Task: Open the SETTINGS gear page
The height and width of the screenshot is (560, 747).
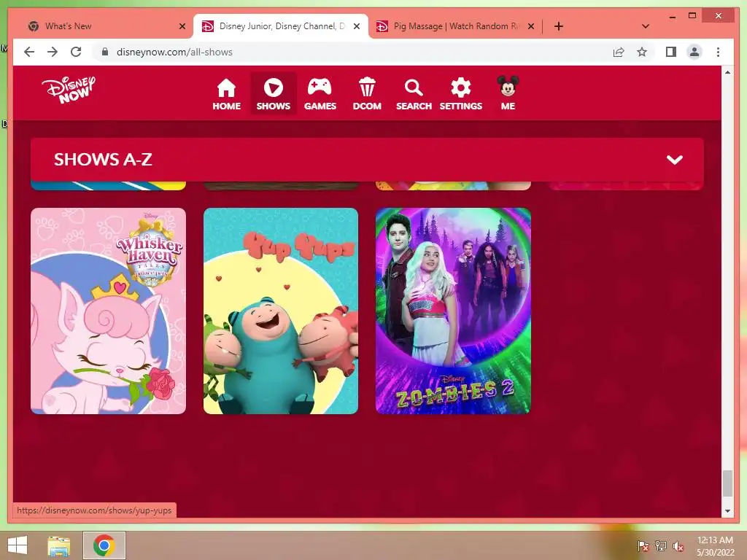Action: [461, 94]
